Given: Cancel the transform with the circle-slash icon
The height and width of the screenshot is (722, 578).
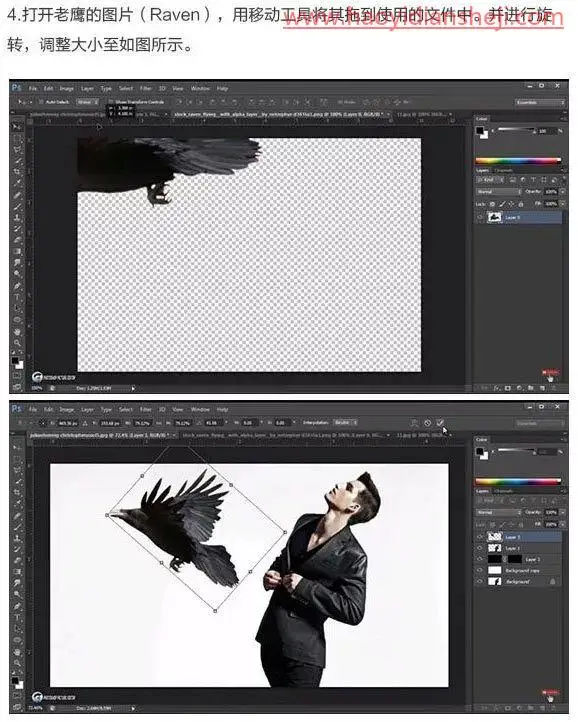Looking at the screenshot, I should coord(427,422).
